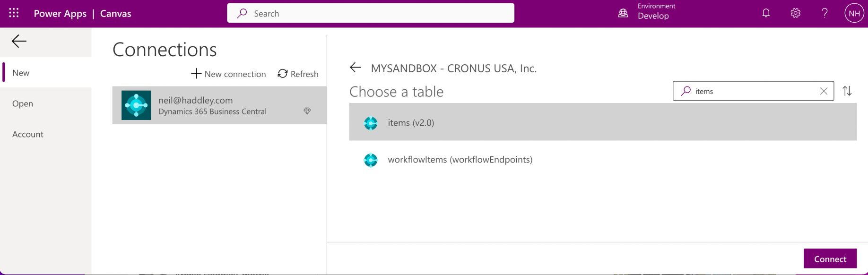Select the workflowItems (workflowEndpoints) table
The height and width of the screenshot is (275, 868).
(x=460, y=160)
